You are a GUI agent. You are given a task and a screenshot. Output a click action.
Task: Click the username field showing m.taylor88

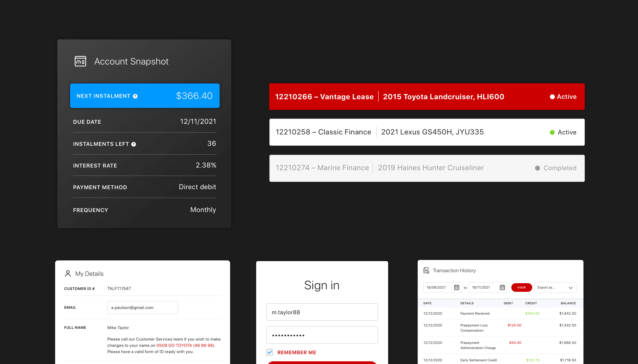tap(322, 312)
